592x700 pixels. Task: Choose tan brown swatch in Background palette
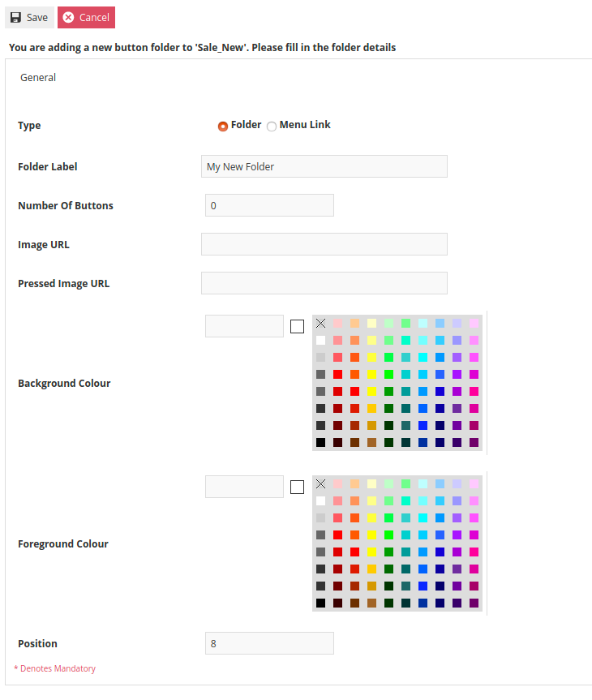(372, 442)
